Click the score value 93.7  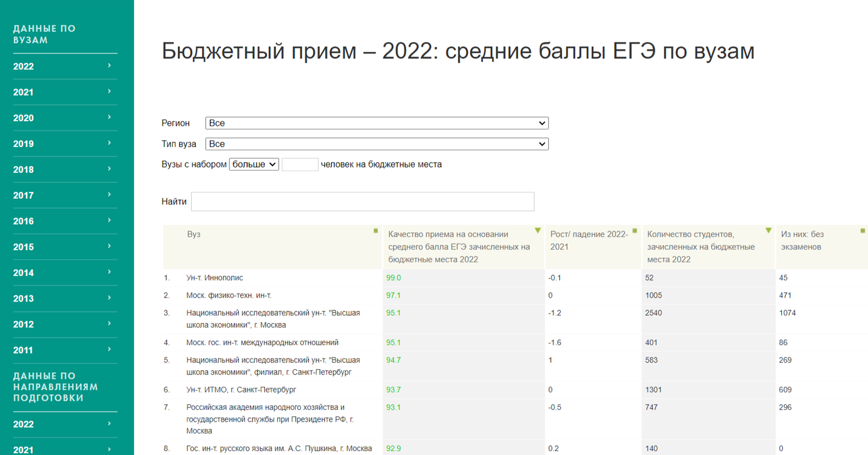393,390
